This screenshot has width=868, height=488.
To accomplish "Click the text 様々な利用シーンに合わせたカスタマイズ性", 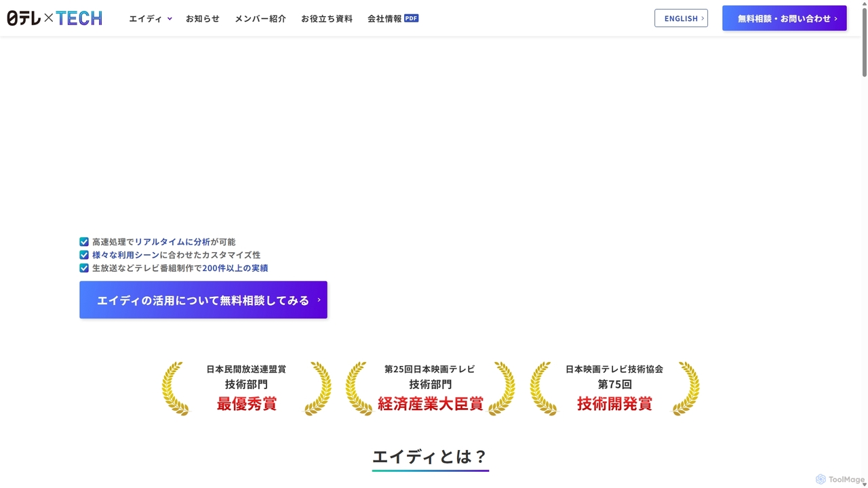I will point(176,255).
